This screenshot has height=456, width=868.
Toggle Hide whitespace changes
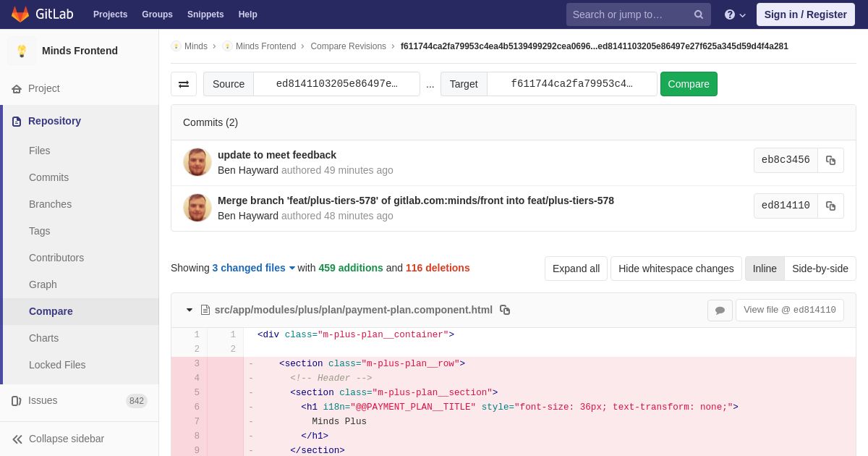tap(676, 269)
